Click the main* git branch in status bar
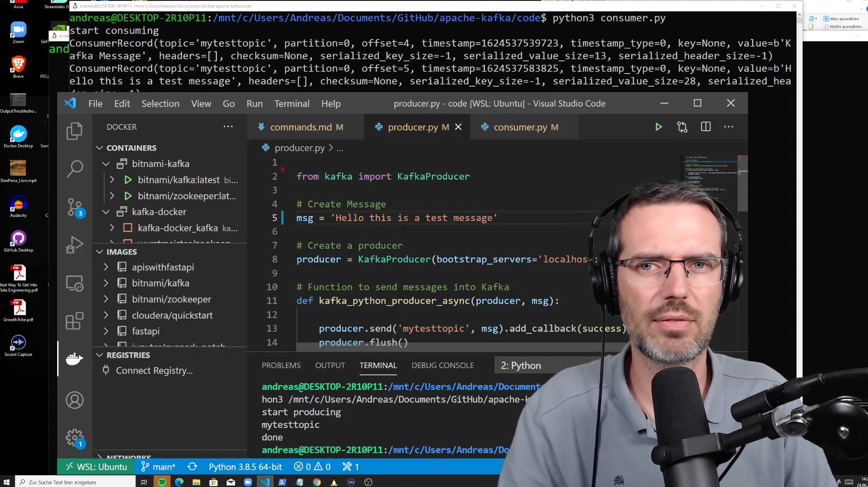The image size is (868, 487). click(x=158, y=467)
